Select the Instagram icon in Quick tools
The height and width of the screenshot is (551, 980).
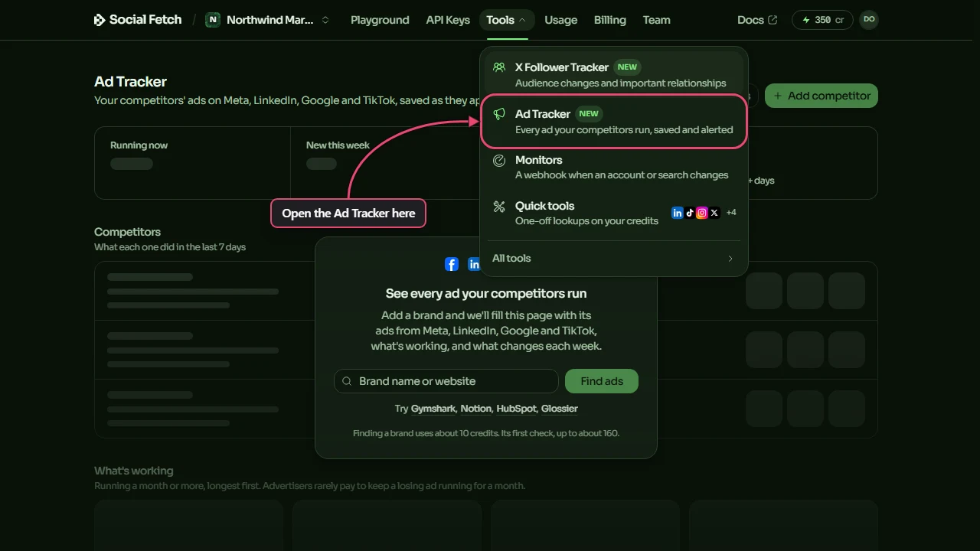coord(702,213)
